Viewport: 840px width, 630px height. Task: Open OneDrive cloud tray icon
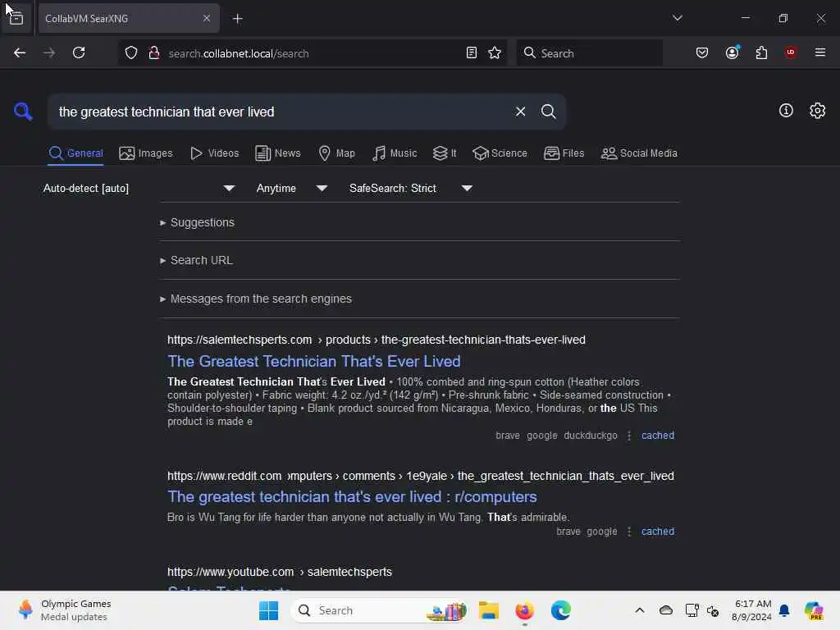pos(665,610)
